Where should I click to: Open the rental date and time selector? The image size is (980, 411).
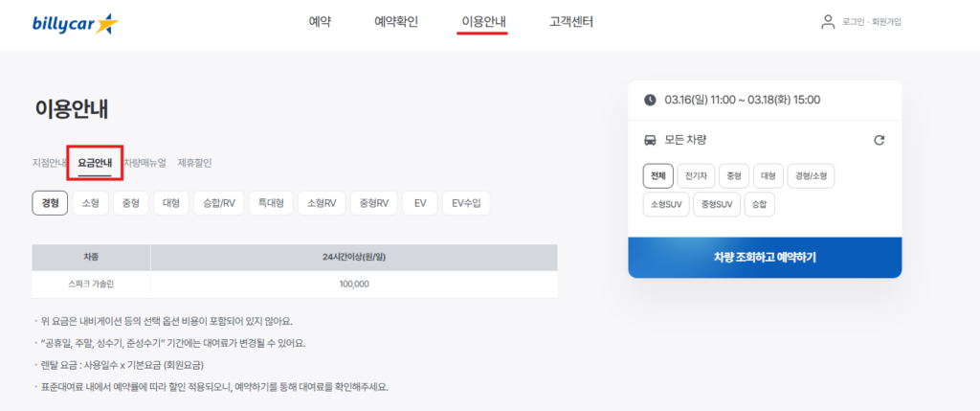[x=742, y=100]
